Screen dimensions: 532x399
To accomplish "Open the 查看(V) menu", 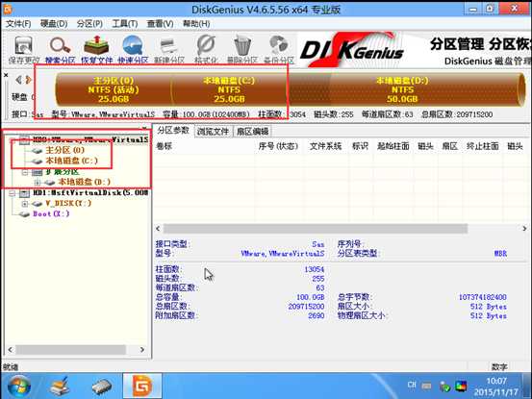I will point(160,24).
